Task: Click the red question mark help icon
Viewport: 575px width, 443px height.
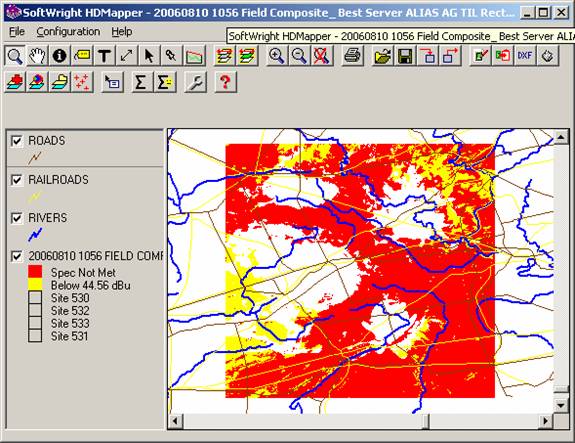Action: click(225, 82)
